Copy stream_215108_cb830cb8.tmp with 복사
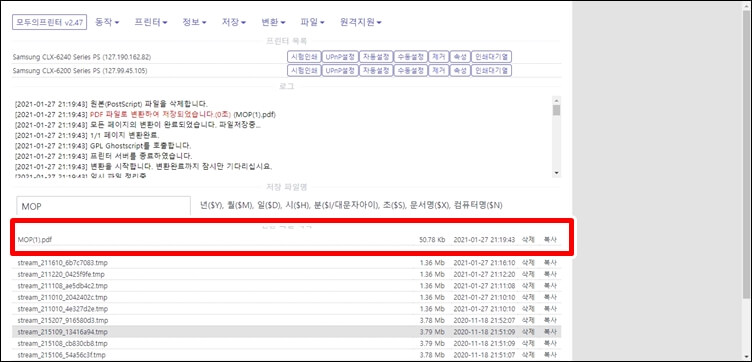Viewport: 752px width, 362px height. pyautogui.click(x=550, y=343)
